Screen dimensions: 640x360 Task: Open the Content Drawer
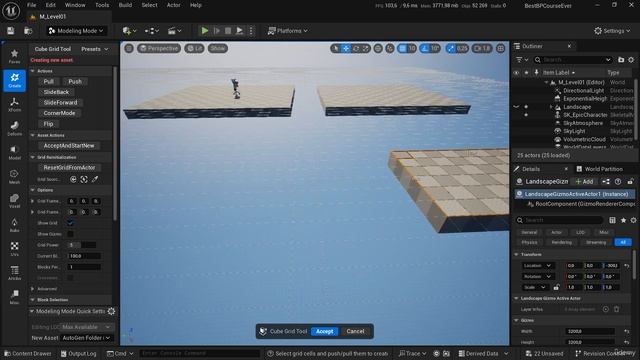28,353
